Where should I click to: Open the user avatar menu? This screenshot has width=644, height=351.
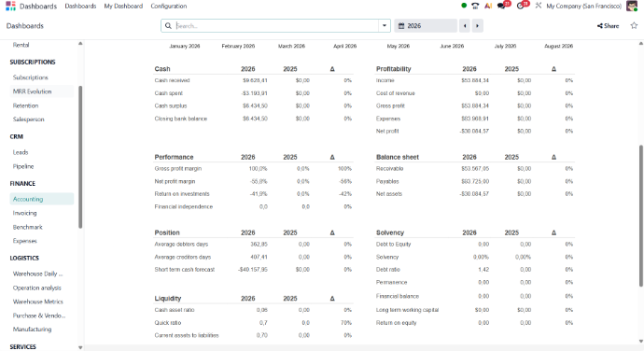click(x=632, y=6)
